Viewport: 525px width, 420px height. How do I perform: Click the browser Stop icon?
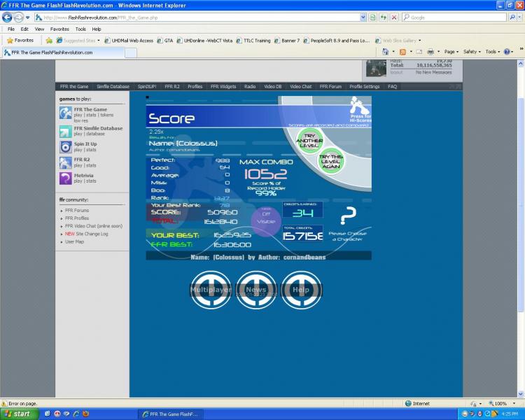point(394,17)
